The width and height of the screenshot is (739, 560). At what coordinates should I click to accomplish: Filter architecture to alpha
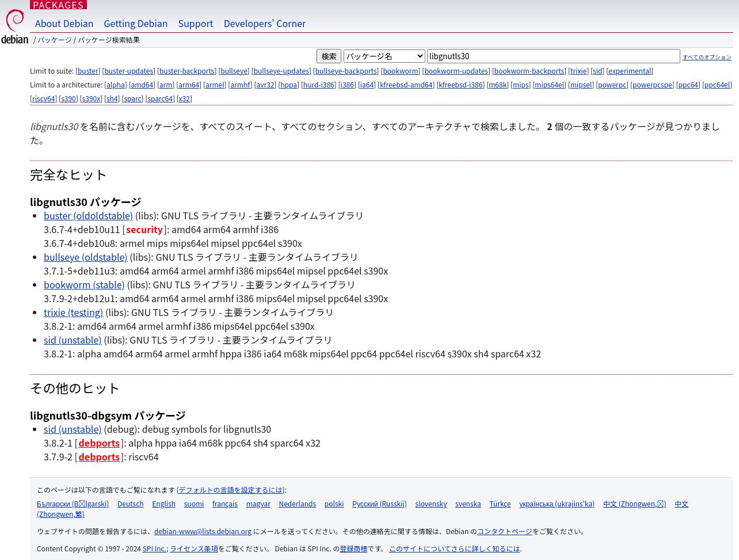click(115, 85)
